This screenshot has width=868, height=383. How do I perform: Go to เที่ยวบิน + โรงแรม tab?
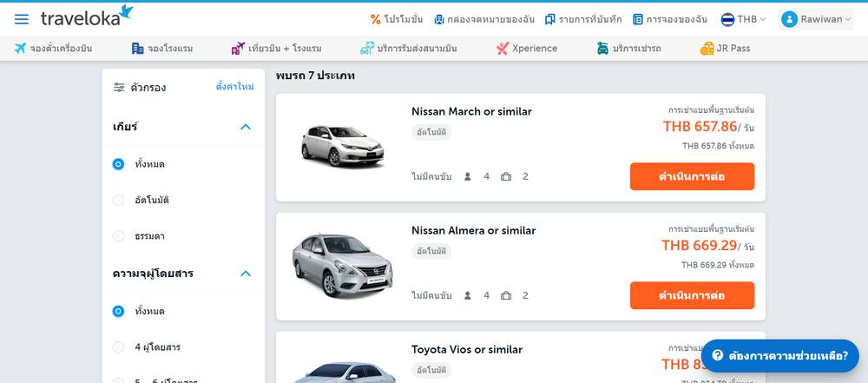tap(276, 49)
